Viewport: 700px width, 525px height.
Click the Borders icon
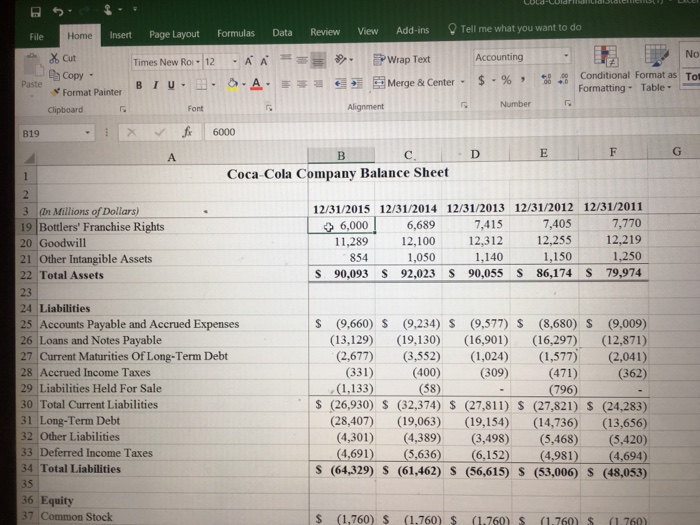201,84
